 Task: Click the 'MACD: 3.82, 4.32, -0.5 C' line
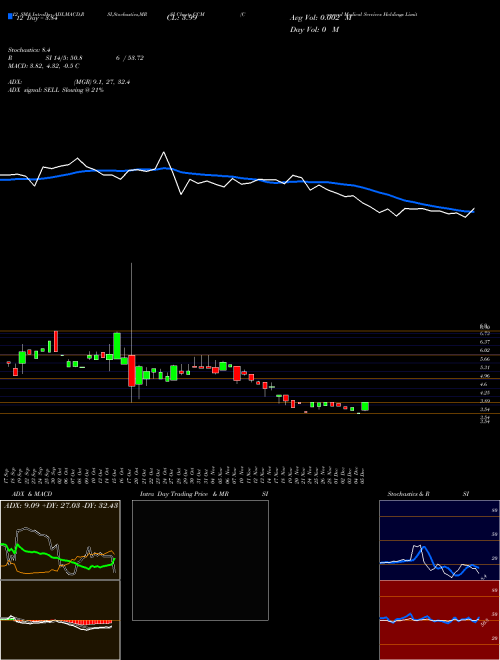pyautogui.click(x=44, y=66)
